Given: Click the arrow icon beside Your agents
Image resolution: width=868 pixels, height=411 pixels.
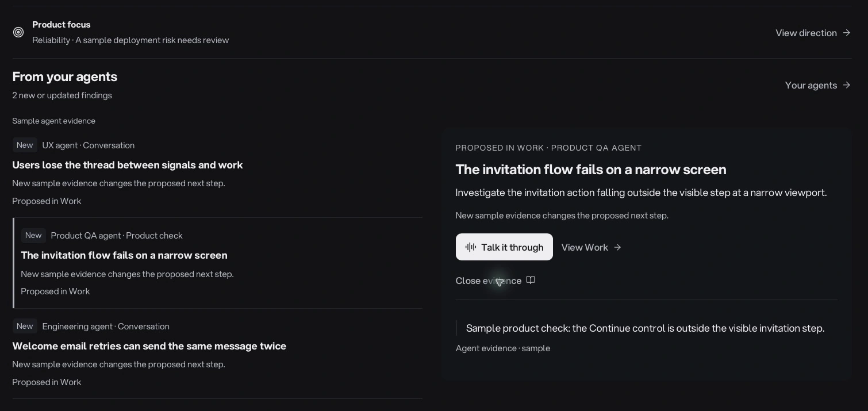Looking at the screenshot, I should tap(846, 85).
